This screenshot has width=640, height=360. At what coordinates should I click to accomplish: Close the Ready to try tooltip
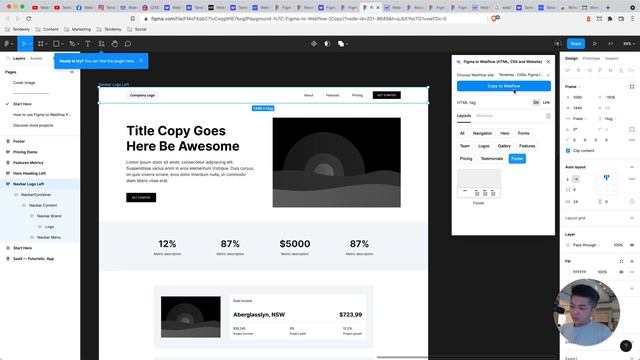click(141, 61)
